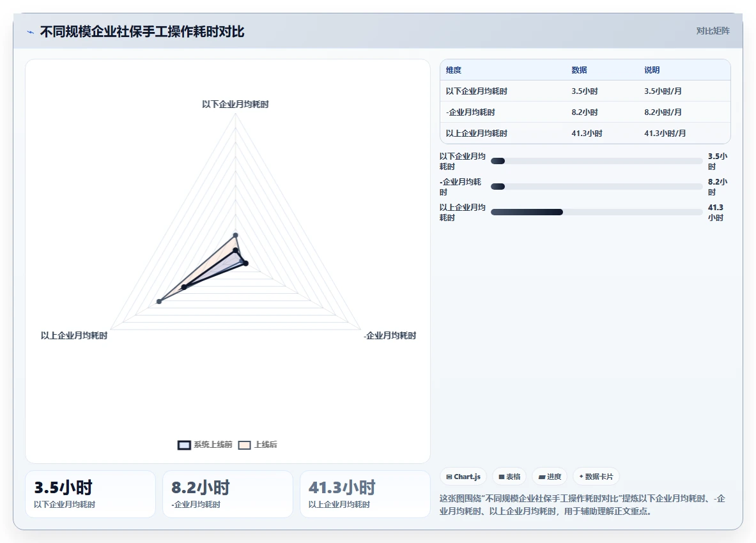Select the Chart.js tag chip

(x=463, y=477)
